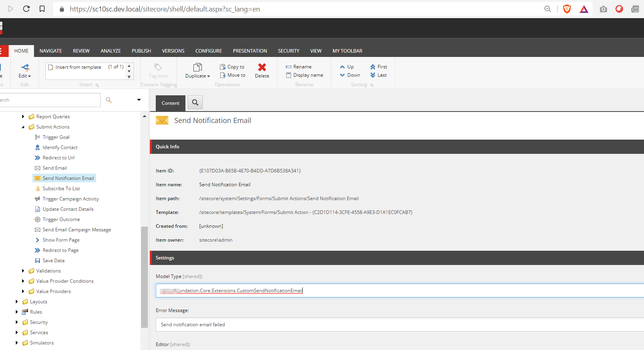Select Show Form Page item
Image resolution: width=644 pixels, height=350 pixels.
pyautogui.click(x=57, y=240)
